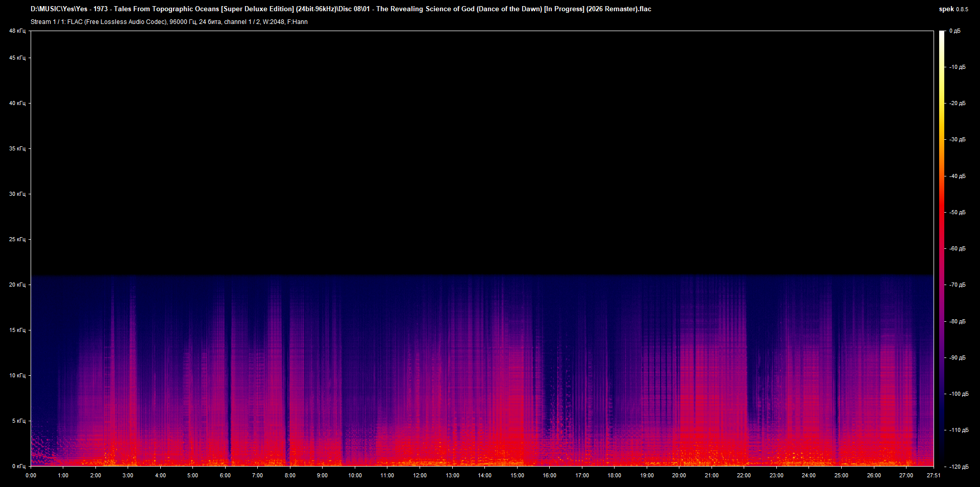This screenshot has width=980, height=487.
Task: Click the '35 кГц' frequency label
Action: tap(17, 148)
